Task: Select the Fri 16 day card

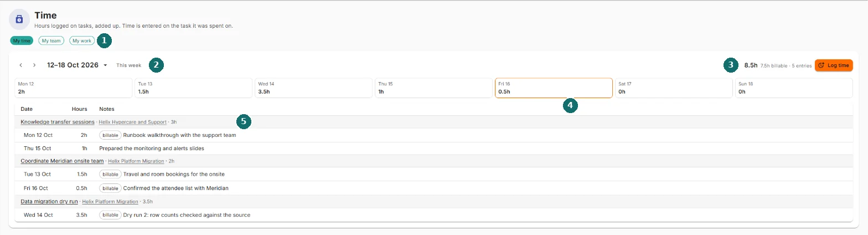Action: pos(554,88)
